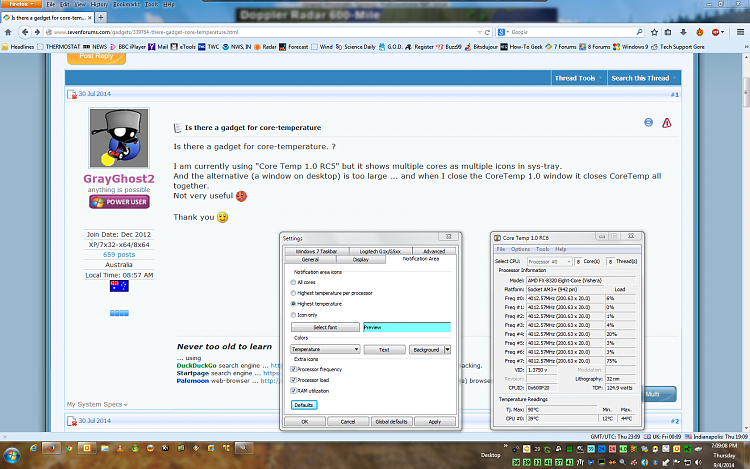Launch Internet Explorer from taskbar
750x469 pixels.
pos(33,448)
